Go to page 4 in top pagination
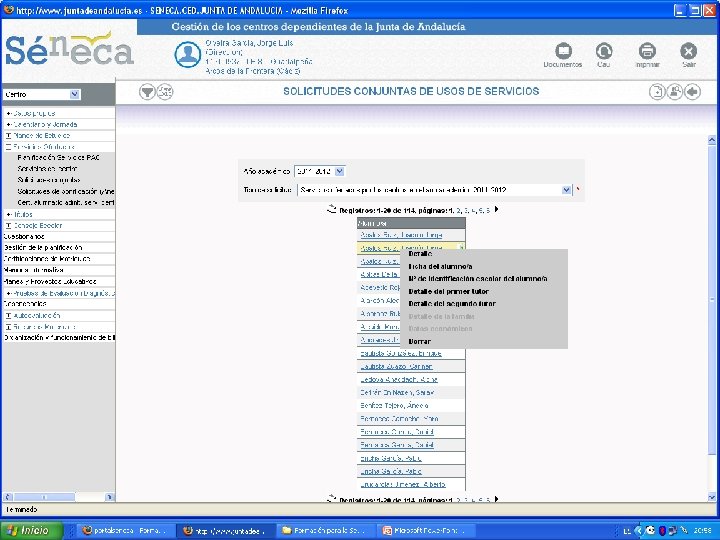This screenshot has width=720, height=540. (473, 210)
